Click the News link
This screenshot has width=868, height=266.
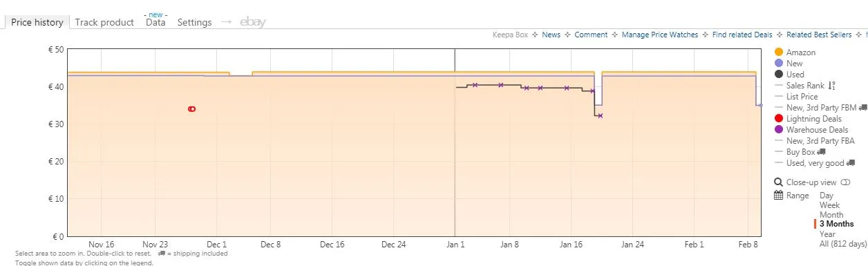[551, 35]
